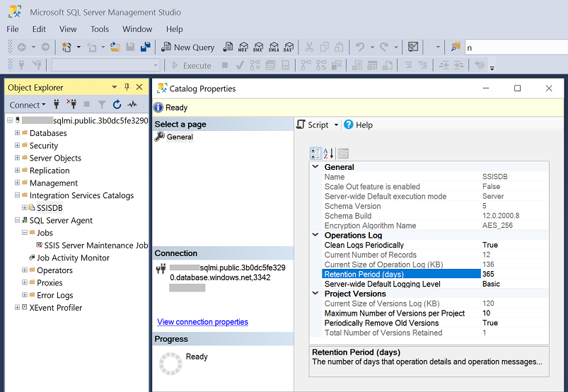
Task: Open Help in Catalog Properties dialog
Action: [x=358, y=125]
